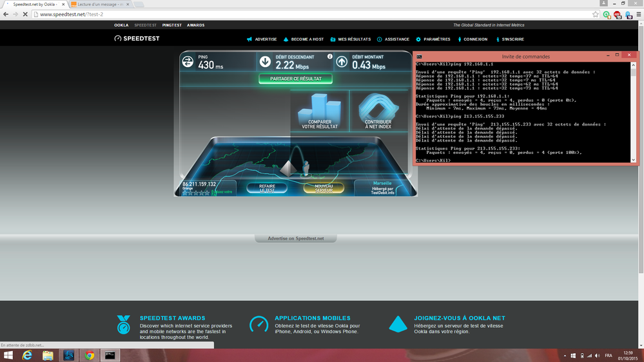Show hidden tray icons arrow
644x362 pixels.
(x=565, y=356)
